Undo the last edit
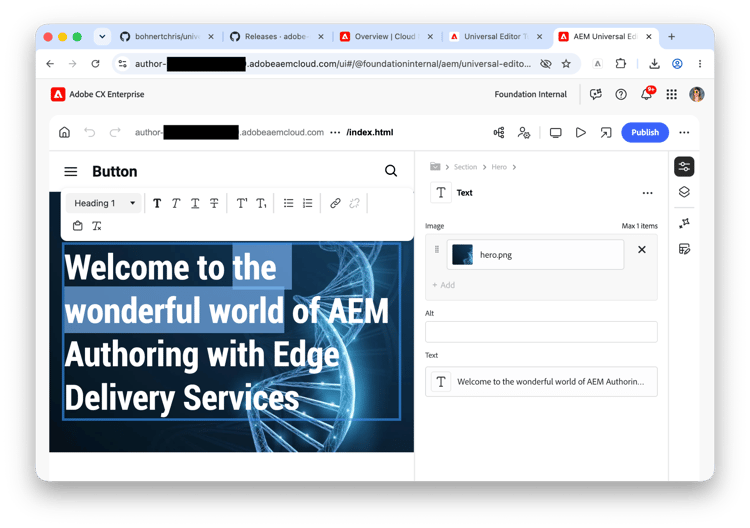 coord(90,132)
